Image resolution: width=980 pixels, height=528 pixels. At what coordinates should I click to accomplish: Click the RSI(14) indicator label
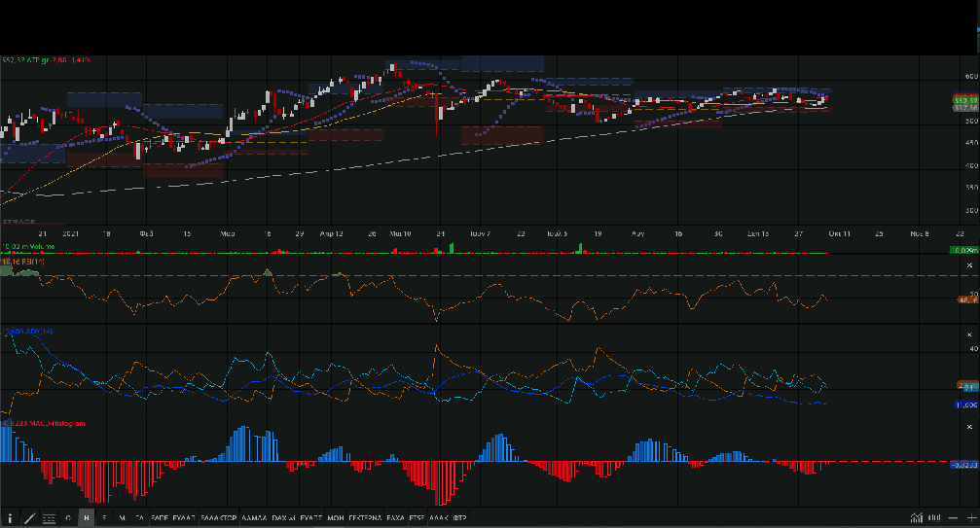coord(23,262)
